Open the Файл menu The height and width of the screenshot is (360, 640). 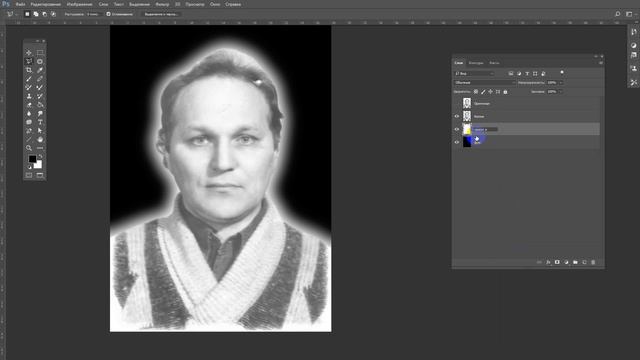pos(20,4)
